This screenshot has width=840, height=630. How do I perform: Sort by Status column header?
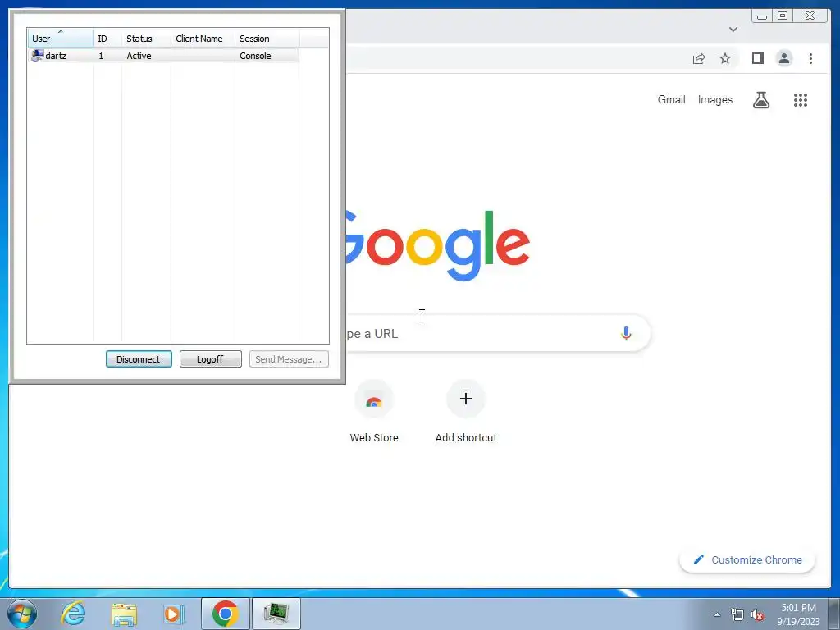(x=146, y=38)
